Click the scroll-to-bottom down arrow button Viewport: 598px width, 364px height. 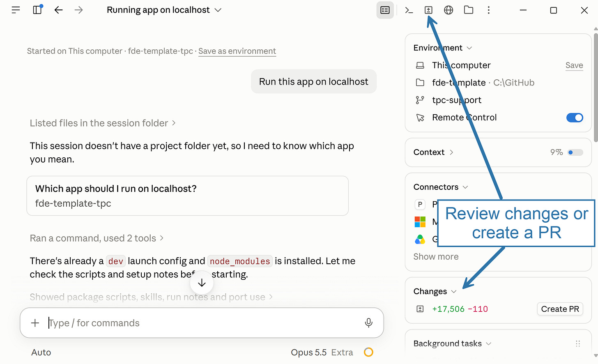click(202, 283)
